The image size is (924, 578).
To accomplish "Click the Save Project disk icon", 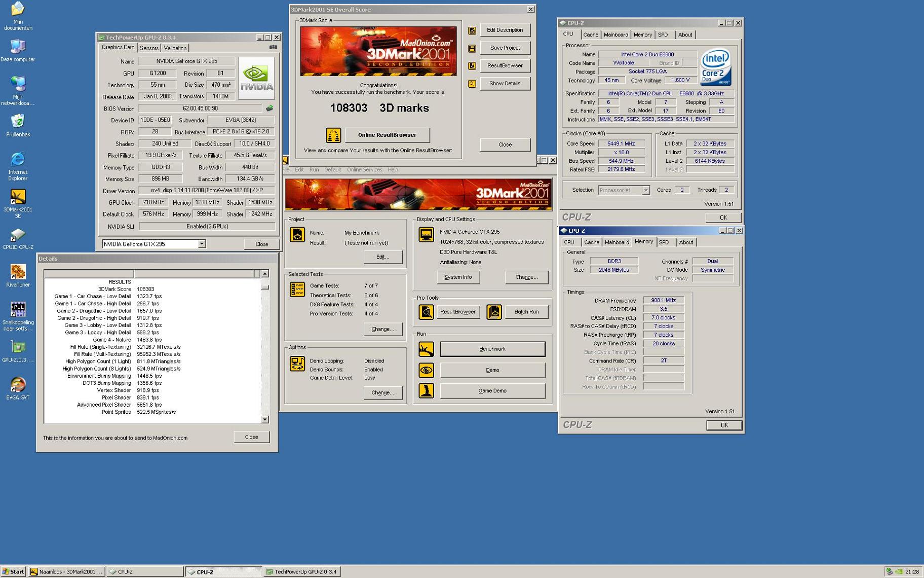I will 472,48.
